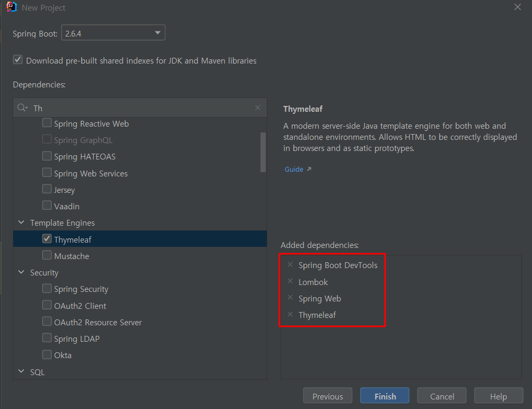Select Spring Boot DevTools in added dependencies
Viewport: 532px width, 409px height.
(338, 265)
